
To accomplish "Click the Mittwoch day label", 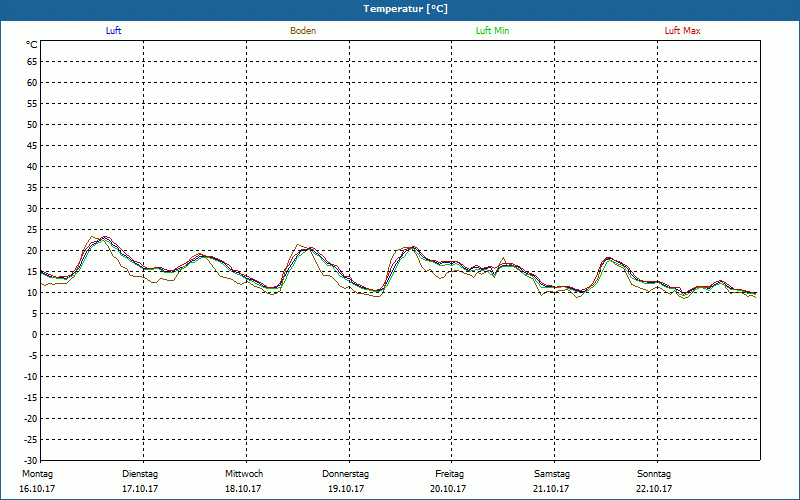I will click(x=244, y=474).
